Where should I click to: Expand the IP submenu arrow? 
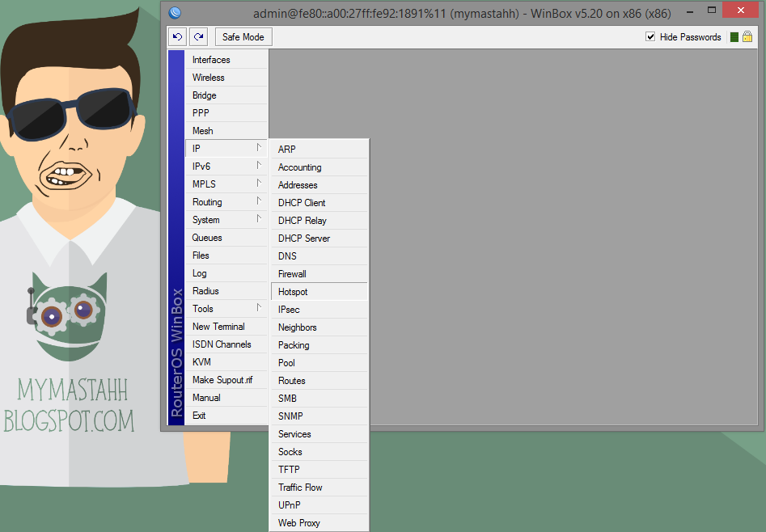click(259, 147)
